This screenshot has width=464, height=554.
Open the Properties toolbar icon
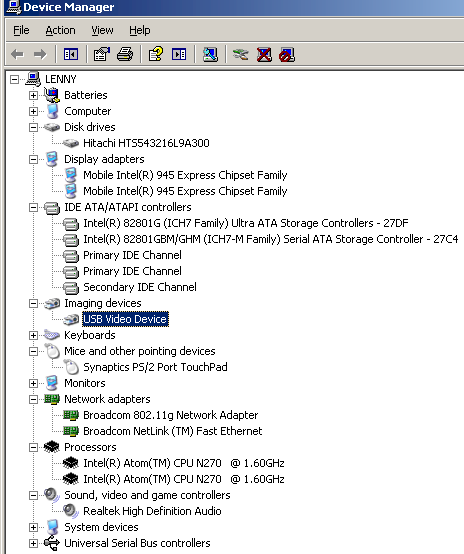tap(102, 54)
